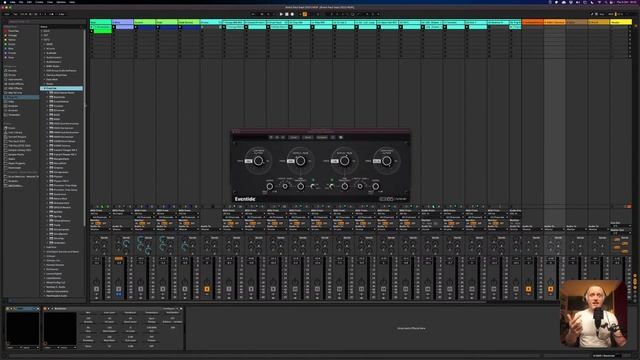Viewport: 640px width, 360px height.
Task: Select the highlighted Plug-ins category
Action: pos(21,97)
